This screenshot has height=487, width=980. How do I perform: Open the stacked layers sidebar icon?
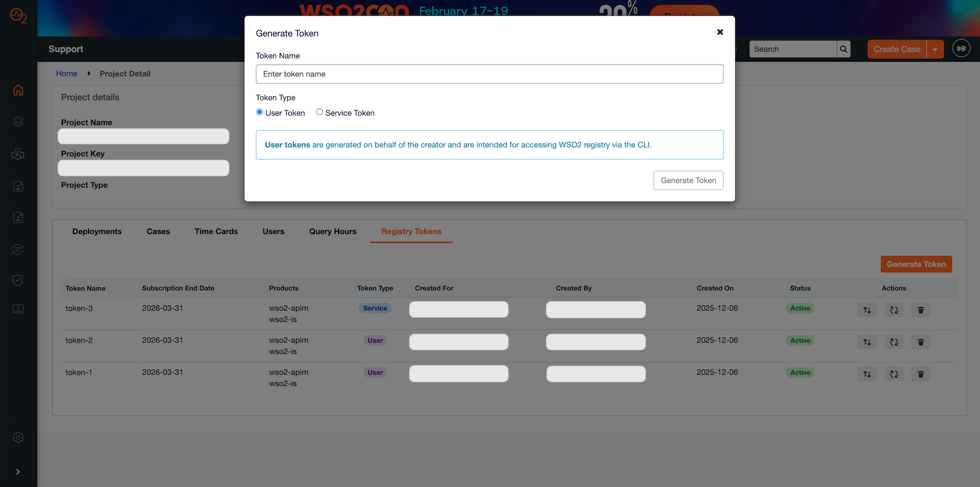tap(18, 122)
